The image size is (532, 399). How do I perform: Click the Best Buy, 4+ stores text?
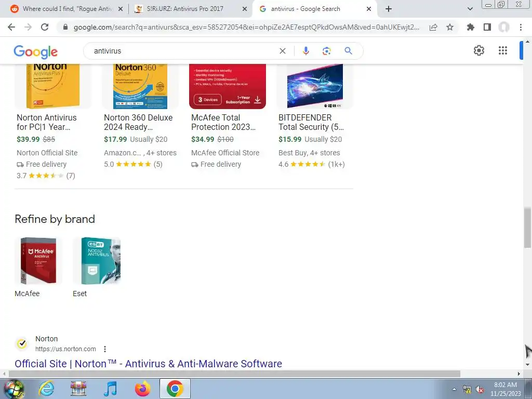click(x=309, y=153)
